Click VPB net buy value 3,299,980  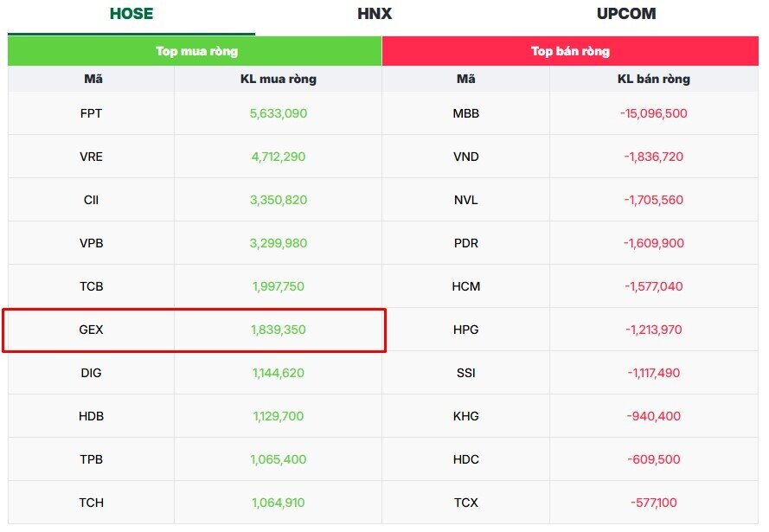pos(278,243)
